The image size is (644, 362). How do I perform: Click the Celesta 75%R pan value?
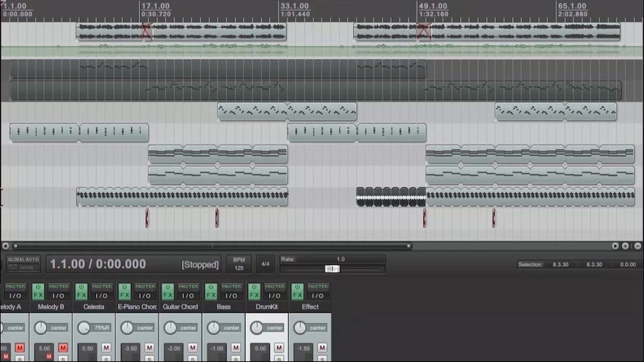coord(102,328)
